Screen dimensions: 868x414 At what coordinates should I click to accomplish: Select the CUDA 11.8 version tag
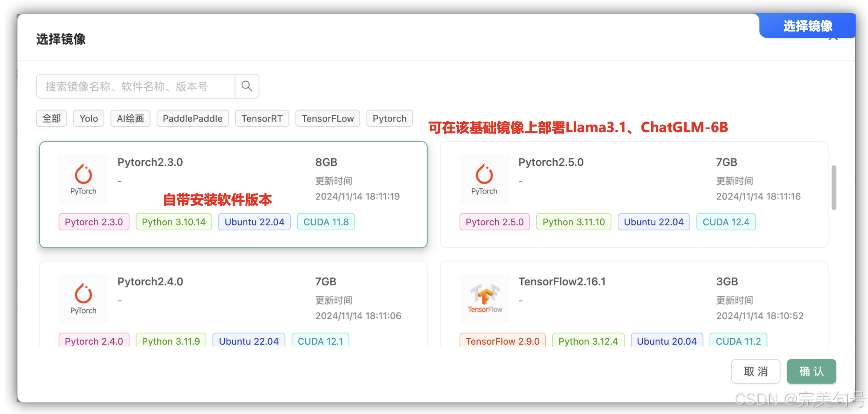pyautogui.click(x=326, y=222)
